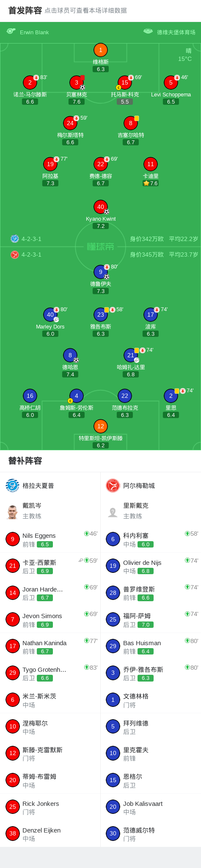The image size is (201, 868).
Task: Tap orange number 12 goalkeeper 特里斯坦-凯伊斯滕
Action: click(100, 426)
